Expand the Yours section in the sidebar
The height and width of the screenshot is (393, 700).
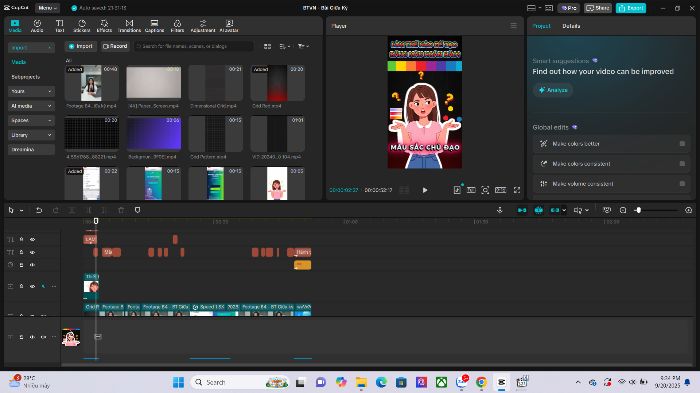tap(31, 91)
